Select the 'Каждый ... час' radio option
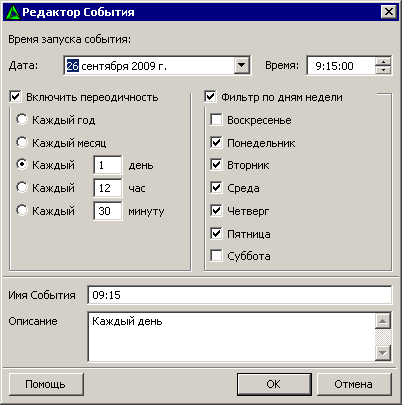The height and width of the screenshot is (405, 402). (22, 187)
